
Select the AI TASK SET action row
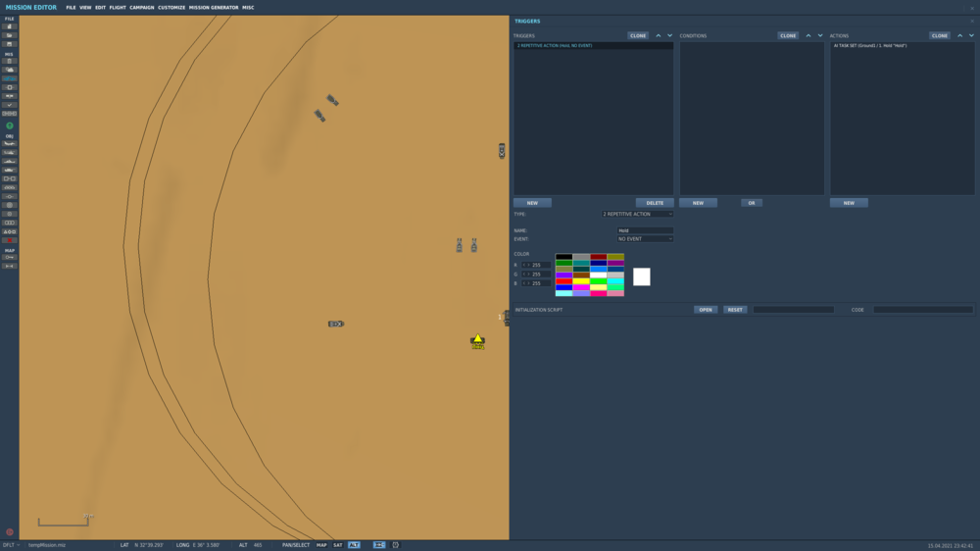[x=902, y=46]
